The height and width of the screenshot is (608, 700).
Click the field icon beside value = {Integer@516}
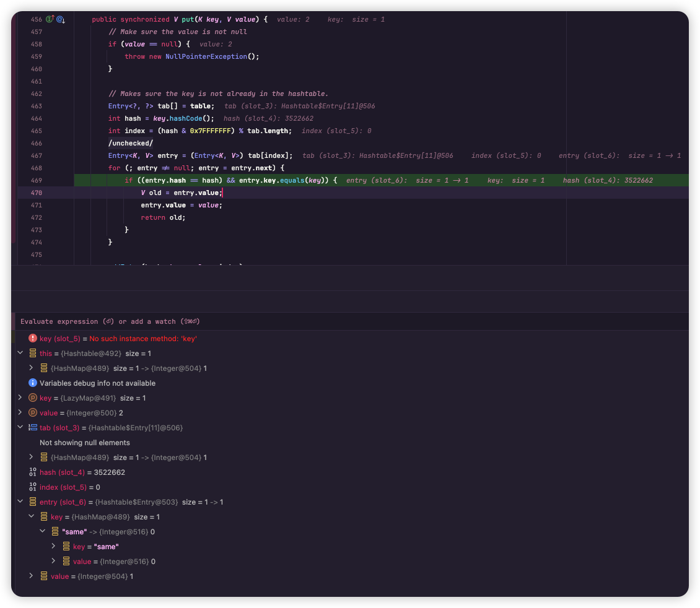click(x=66, y=561)
